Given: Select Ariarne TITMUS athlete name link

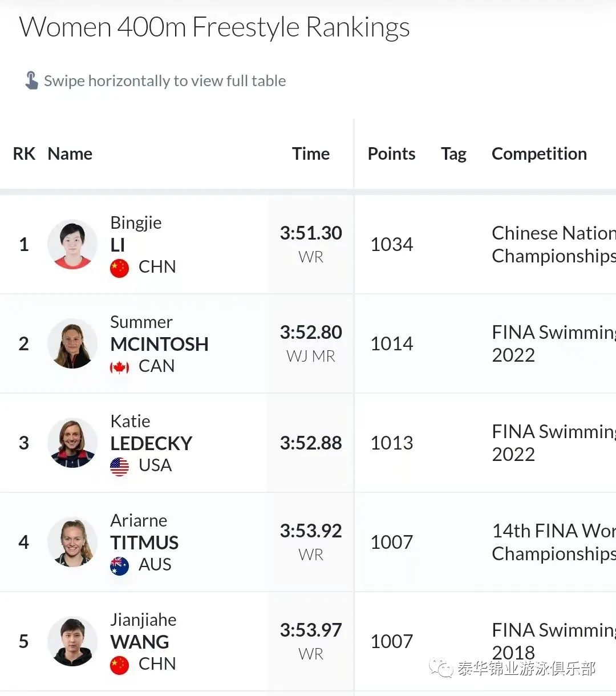Looking at the screenshot, I should tap(144, 532).
